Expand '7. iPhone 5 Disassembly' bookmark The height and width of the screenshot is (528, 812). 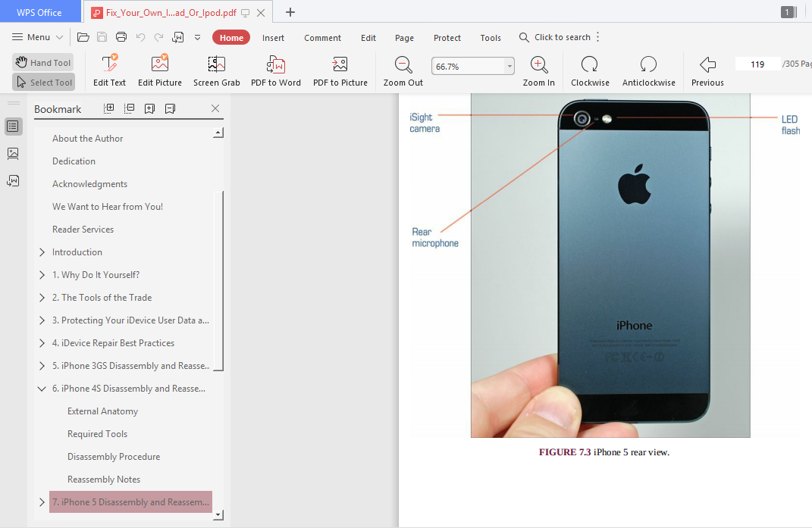(42, 502)
